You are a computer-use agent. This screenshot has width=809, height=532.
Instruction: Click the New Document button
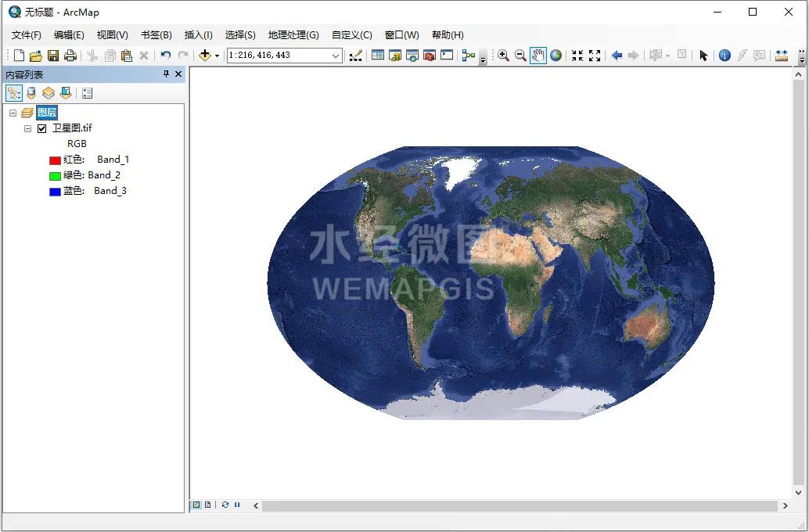pos(17,55)
